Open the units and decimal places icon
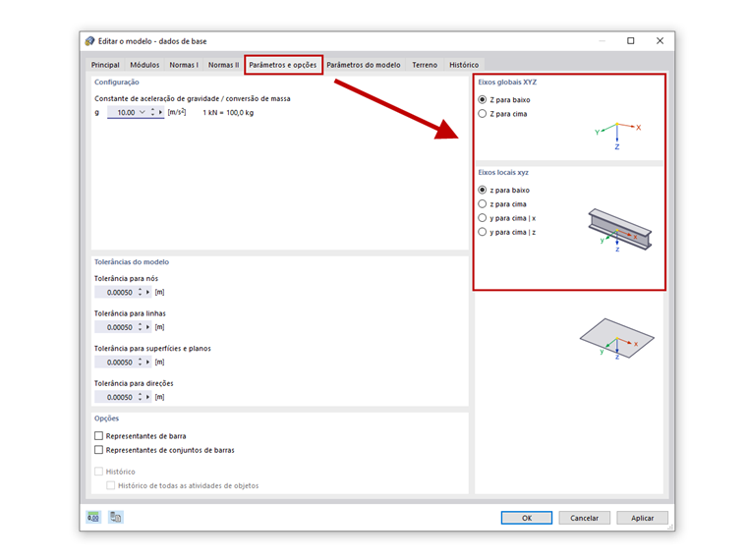The image size is (747, 560). (93, 517)
